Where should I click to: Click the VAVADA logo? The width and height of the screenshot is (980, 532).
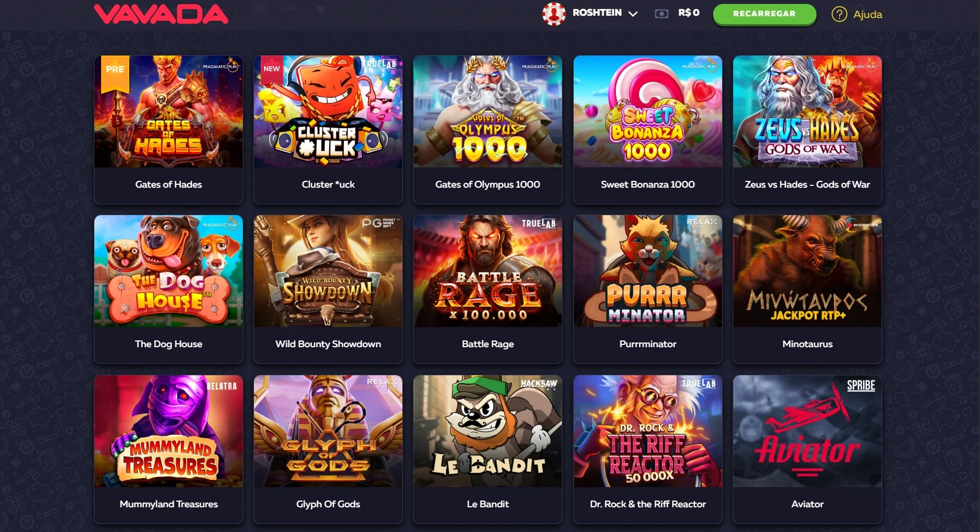click(161, 14)
